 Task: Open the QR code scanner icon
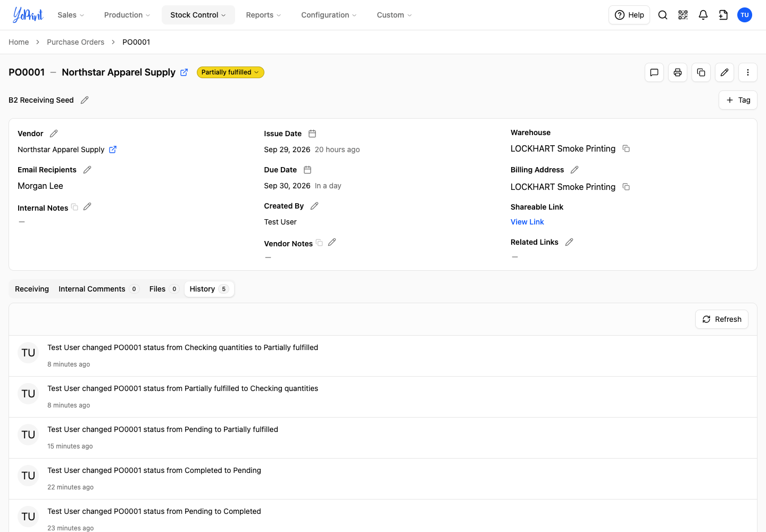coord(683,15)
